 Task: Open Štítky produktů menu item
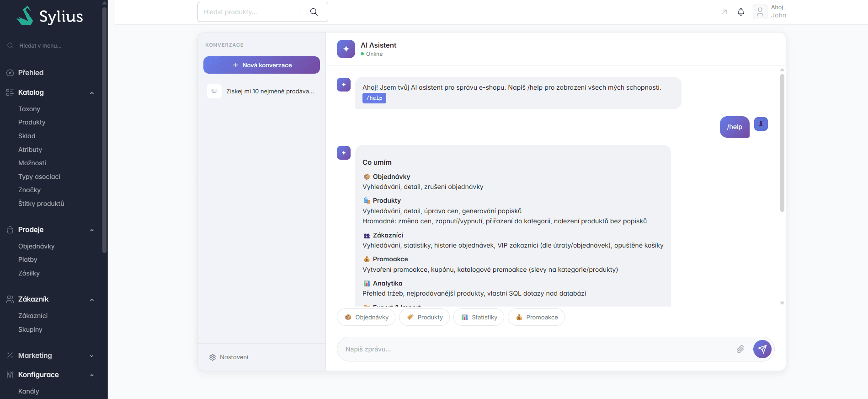(x=41, y=204)
